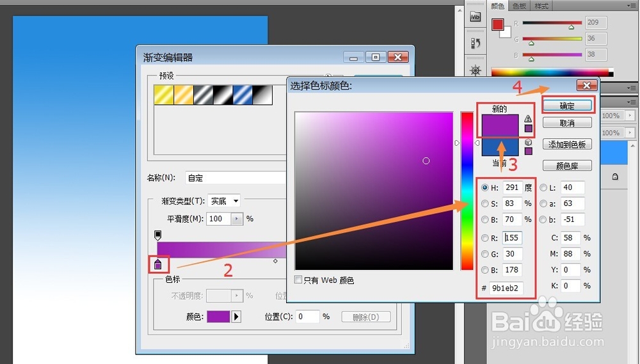This screenshot has width=640, height=364.
Task: Click the purple 颜色 stop swatch in 色标
Action: (219, 317)
